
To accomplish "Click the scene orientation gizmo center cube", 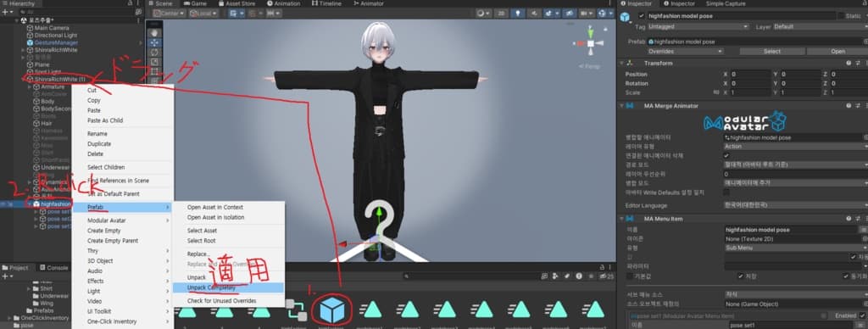I will point(591,44).
